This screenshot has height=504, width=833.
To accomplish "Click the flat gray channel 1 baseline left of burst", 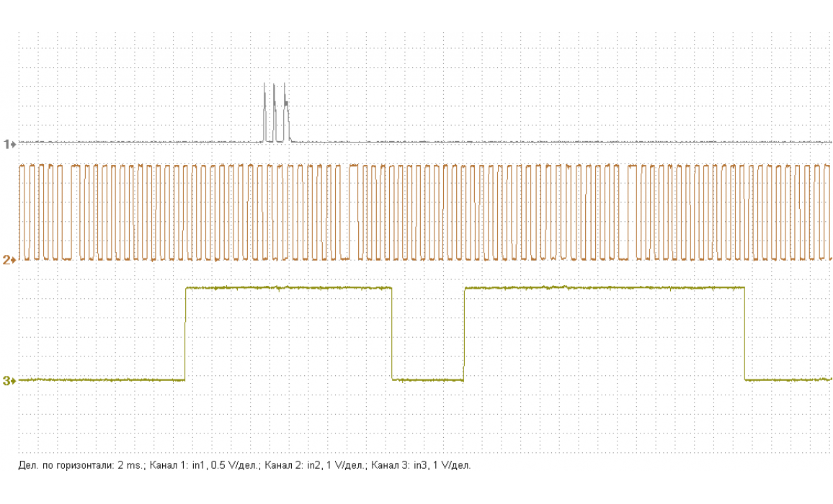I will [144, 142].
